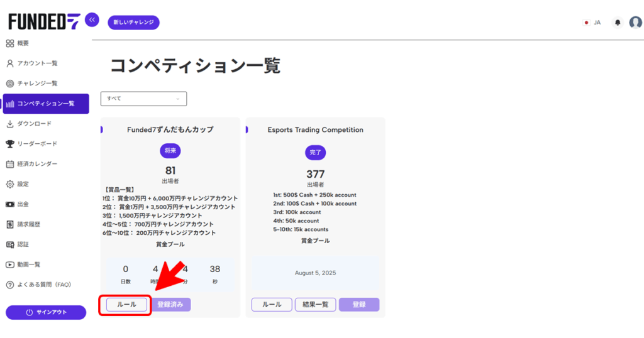Open 認証 menu item

pos(23,244)
